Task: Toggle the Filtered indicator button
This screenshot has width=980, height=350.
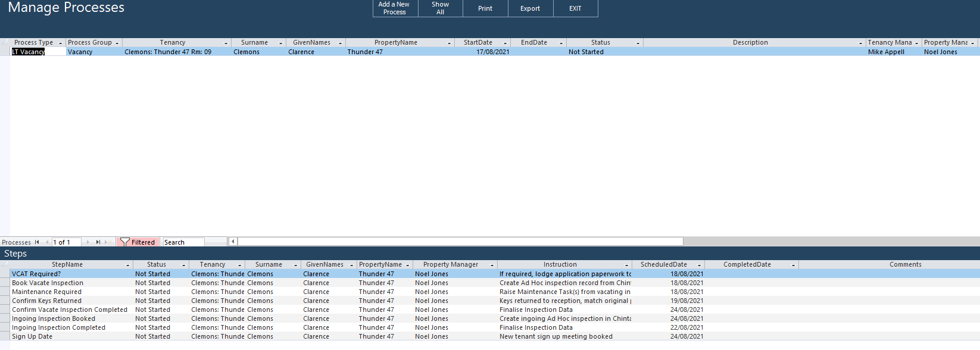Action: [138, 242]
